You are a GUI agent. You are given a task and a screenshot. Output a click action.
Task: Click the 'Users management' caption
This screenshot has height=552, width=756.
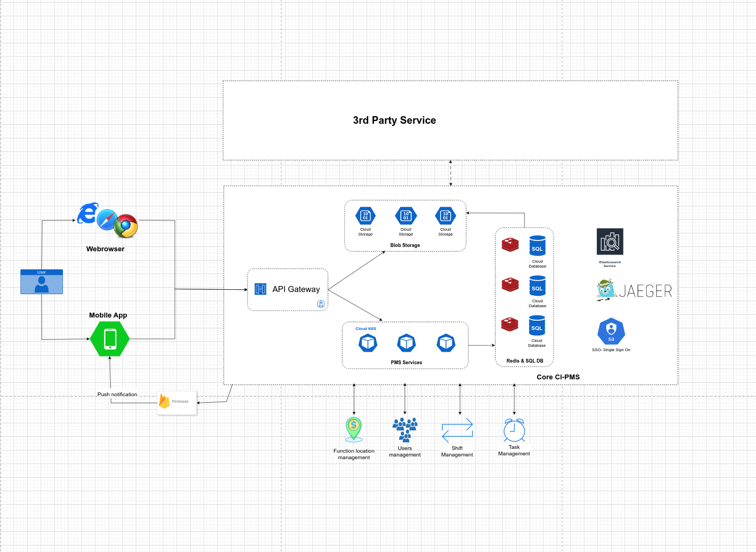pos(405,452)
